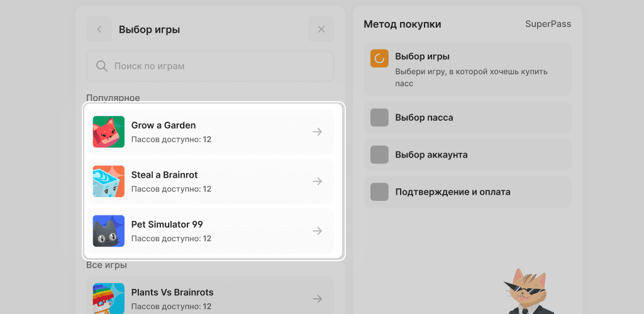644x314 pixels.
Task: Select the Выбор пасса step box
Action: tap(379, 117)
